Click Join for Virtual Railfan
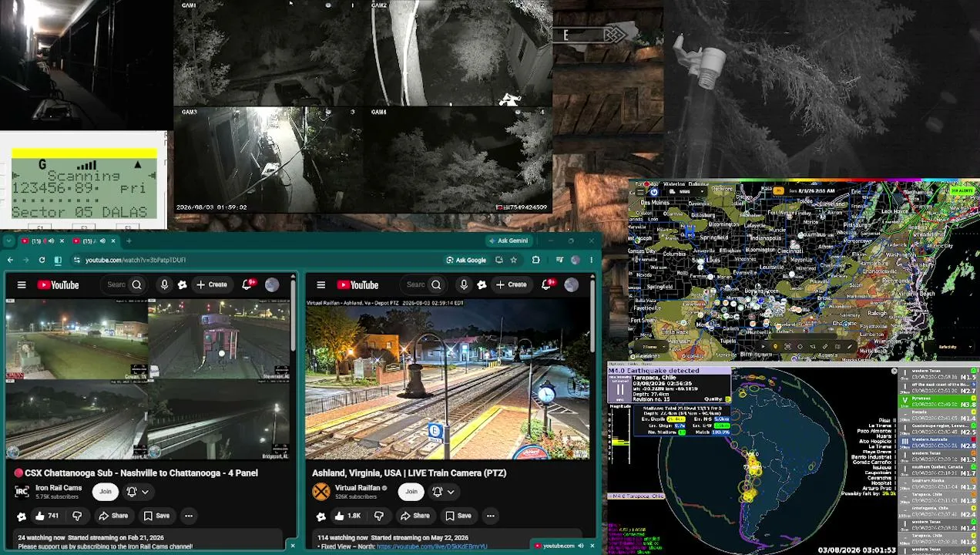 coord(411,492)
